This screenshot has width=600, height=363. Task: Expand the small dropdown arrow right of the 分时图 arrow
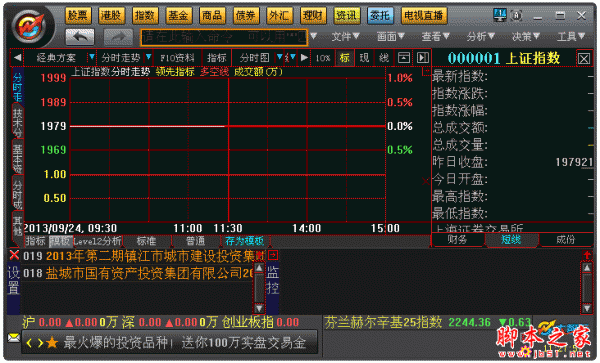(x=293, y=57)
